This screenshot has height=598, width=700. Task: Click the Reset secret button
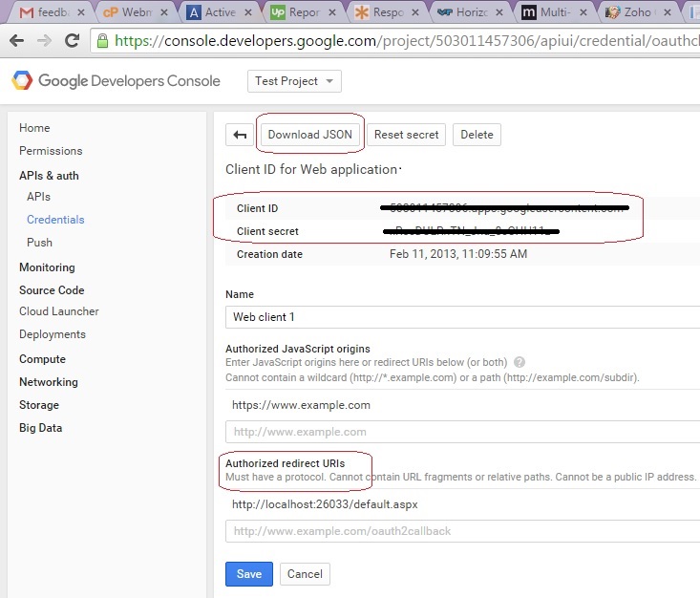click(x=406, y=135)
